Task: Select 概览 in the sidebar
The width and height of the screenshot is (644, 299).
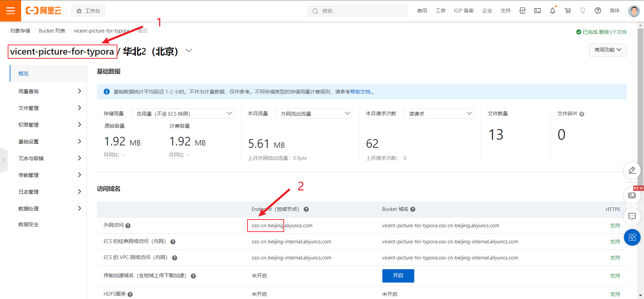Action: point(48,73)
